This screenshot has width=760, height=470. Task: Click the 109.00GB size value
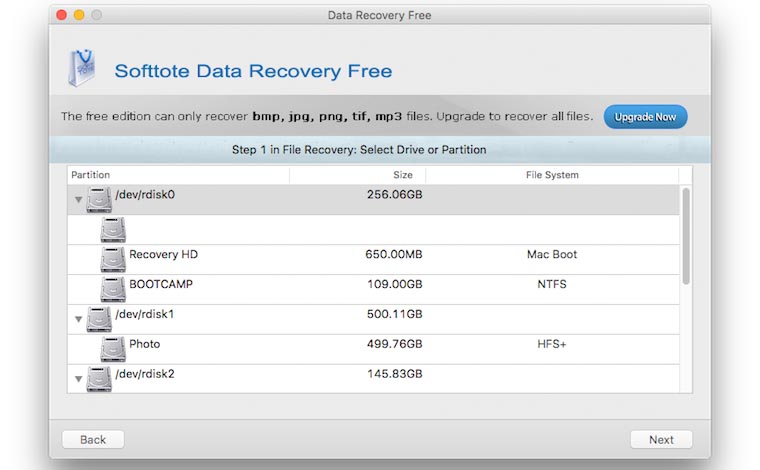[395, 284]
